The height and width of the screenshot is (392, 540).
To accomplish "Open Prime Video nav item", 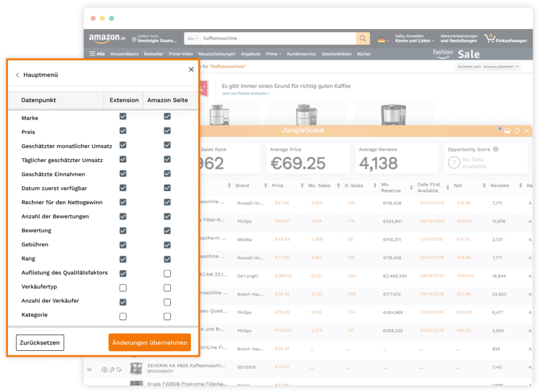I will pyautogui.click(x=181, y=54).
